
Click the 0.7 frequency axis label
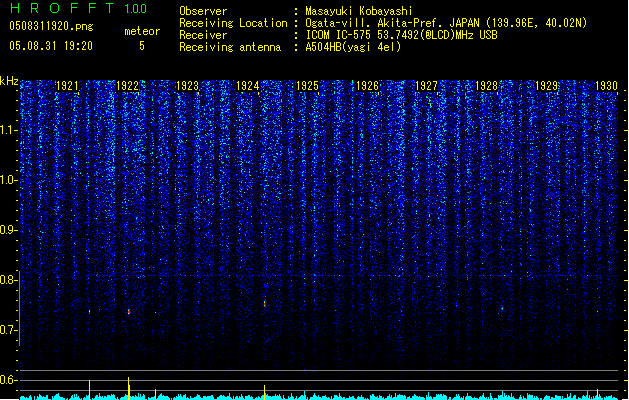tap(9, 330)
